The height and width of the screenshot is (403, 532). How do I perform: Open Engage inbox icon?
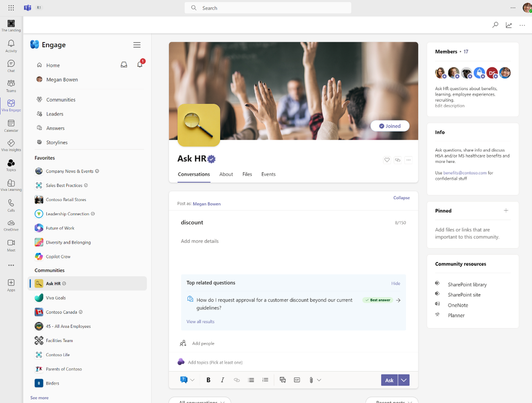[124, 65]
